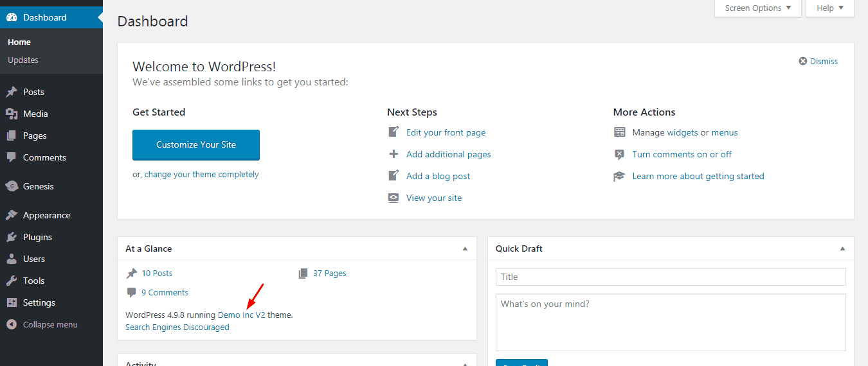The width and height of the screenshot is (868, 366).
Task: Click the edit icon beside Edit your front page
Action: [x=393, y=132]
